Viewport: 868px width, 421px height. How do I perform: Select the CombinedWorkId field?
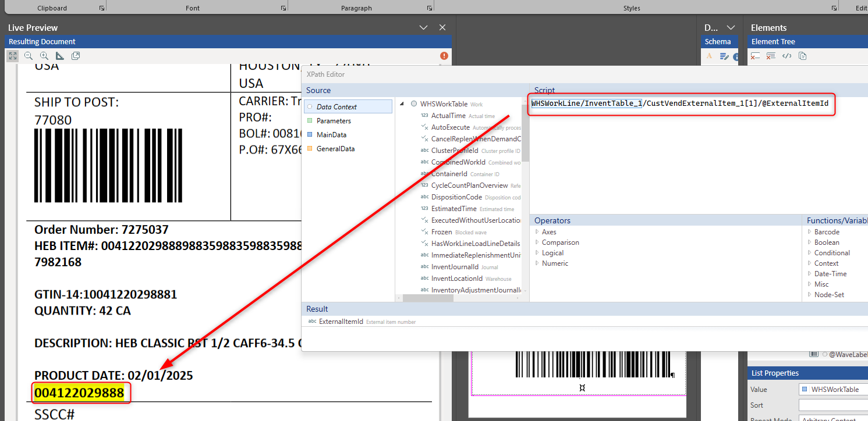[x=458, y=162]
